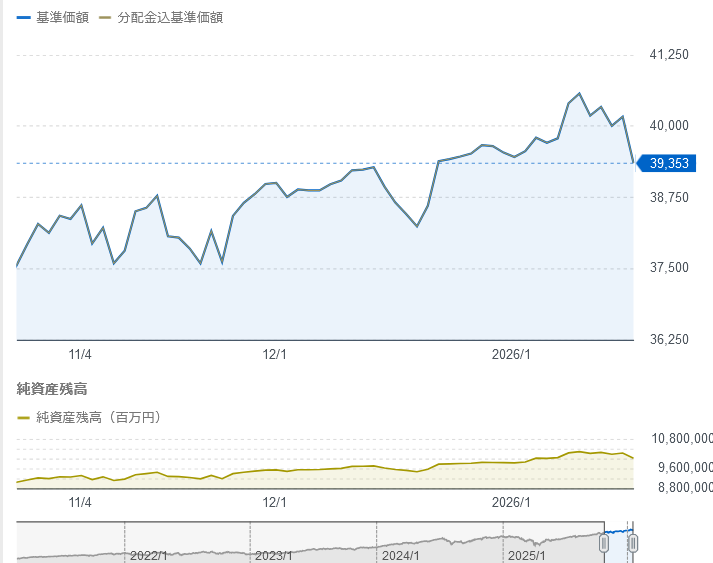Click the 2023/1 label in the navigator

pyautogui.click(x=275, y=555)
